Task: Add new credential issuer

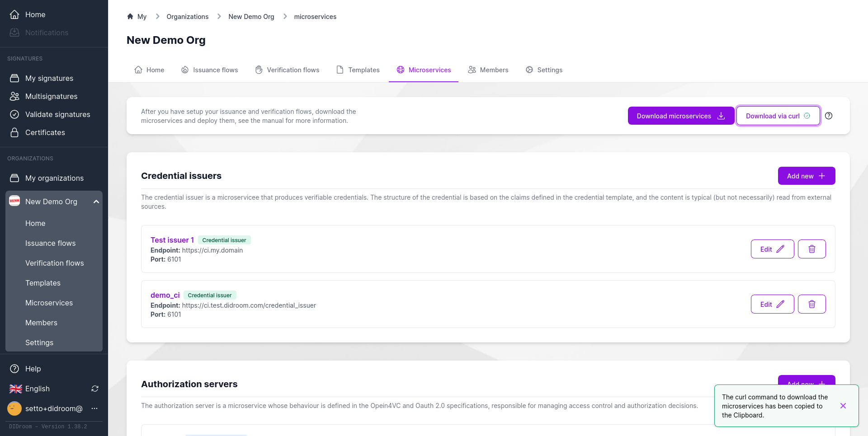Action: pos(806,176)
